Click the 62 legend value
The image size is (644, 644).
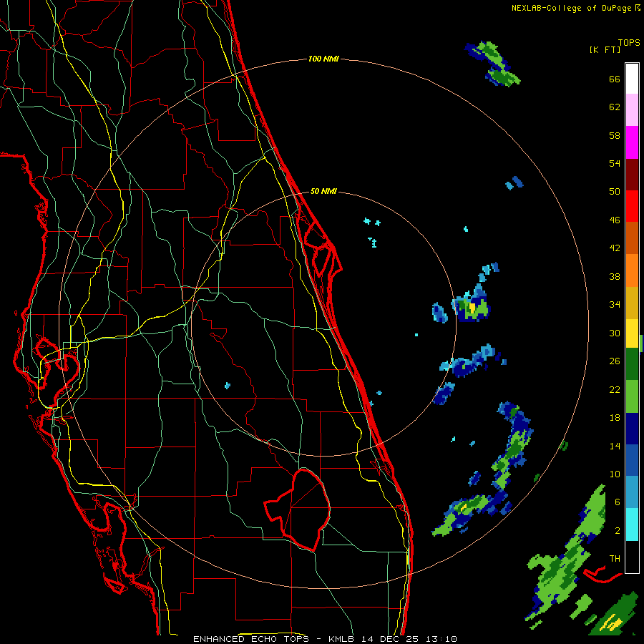tap(615, 107)
